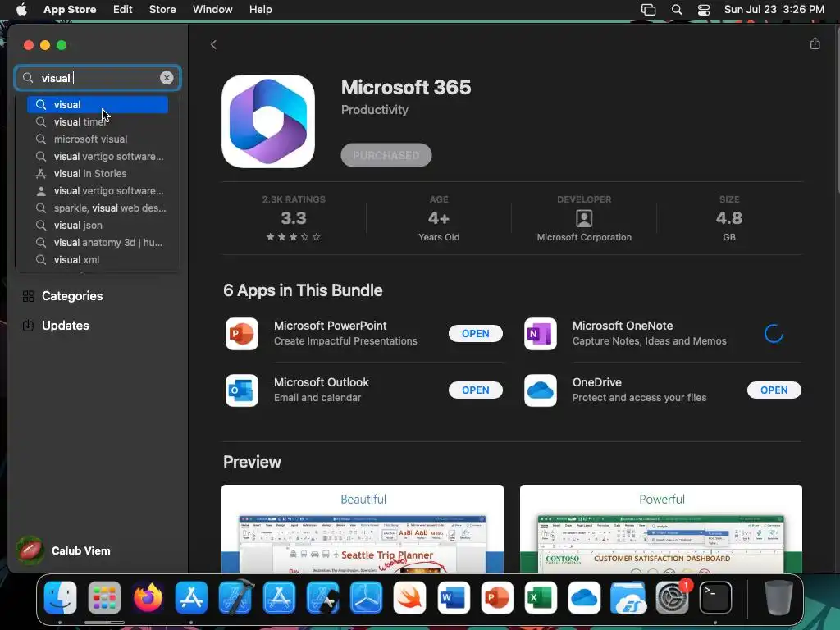Open Microsoft PowerPoint via OPEN button
Viewport: 840px width, 630px height.
[x=475, y=333]
